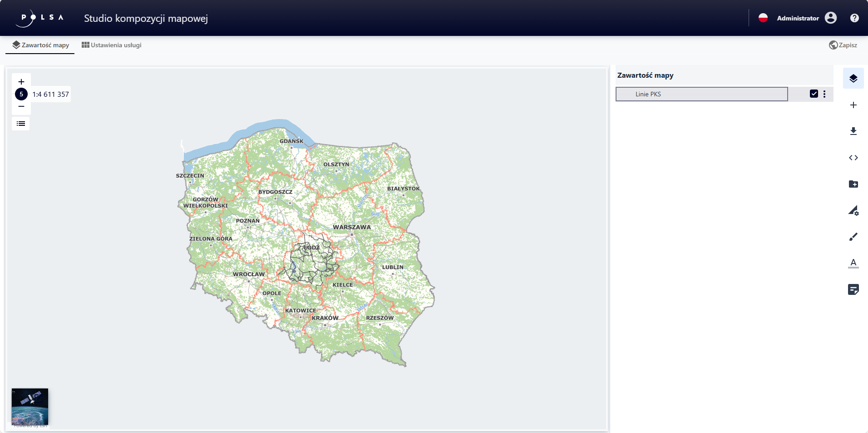This screenshot has height=433, width=868.
Task: Open the scale settings triangle-gear icon
Action: pos(853,210)
